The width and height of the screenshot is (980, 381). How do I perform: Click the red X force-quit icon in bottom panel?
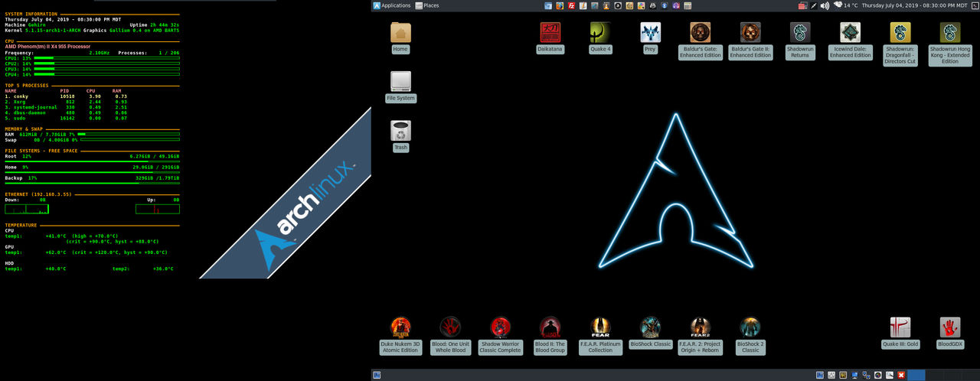(x=901, y=375)
